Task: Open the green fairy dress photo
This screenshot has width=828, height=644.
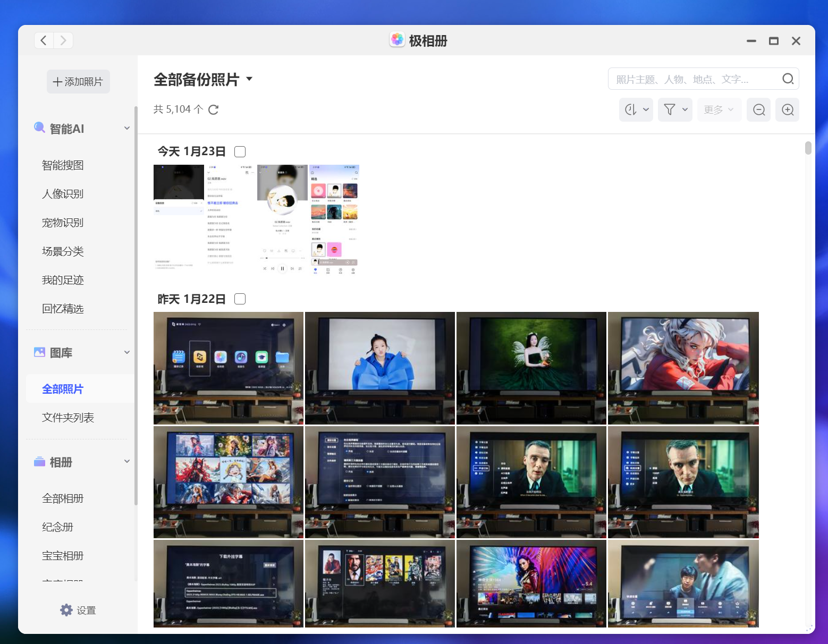Action: (x=531, y=368)
